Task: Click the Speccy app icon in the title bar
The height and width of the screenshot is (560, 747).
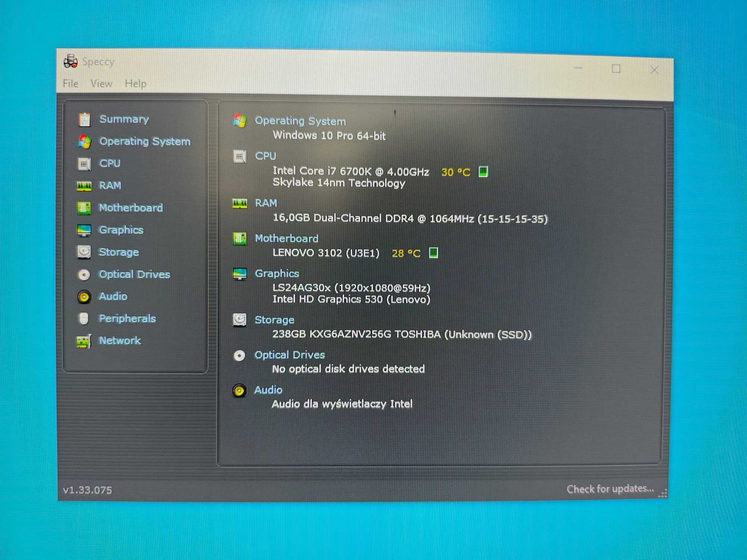Action: (70, 61)
